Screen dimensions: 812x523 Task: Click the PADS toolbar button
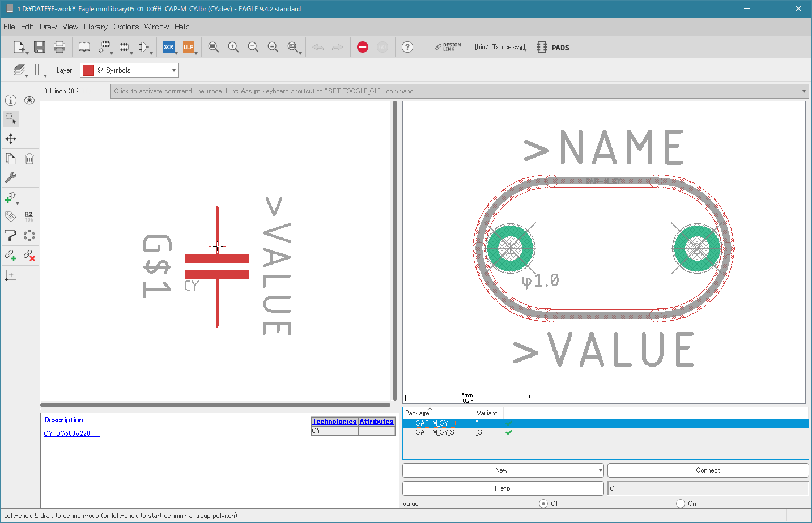click(x=553, y=47)
